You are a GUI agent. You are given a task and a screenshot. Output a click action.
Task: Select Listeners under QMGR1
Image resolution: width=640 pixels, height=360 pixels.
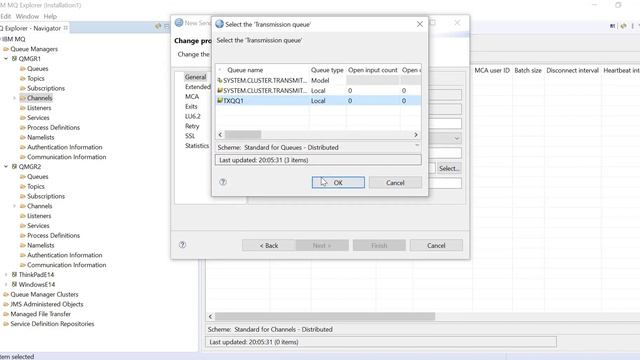pos(39,108)
